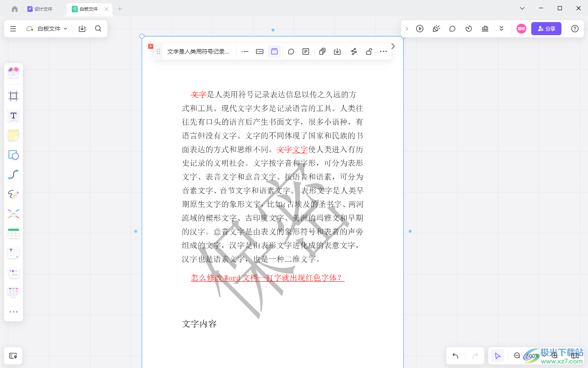Switch to link display mode icon
This screenshot has width=588, height=368.
tap(245, 52)
